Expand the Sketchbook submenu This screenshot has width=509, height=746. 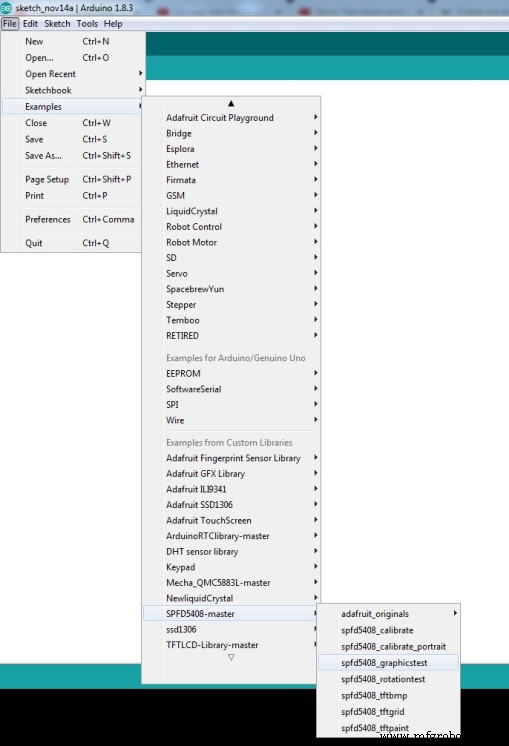click(73, 90)
